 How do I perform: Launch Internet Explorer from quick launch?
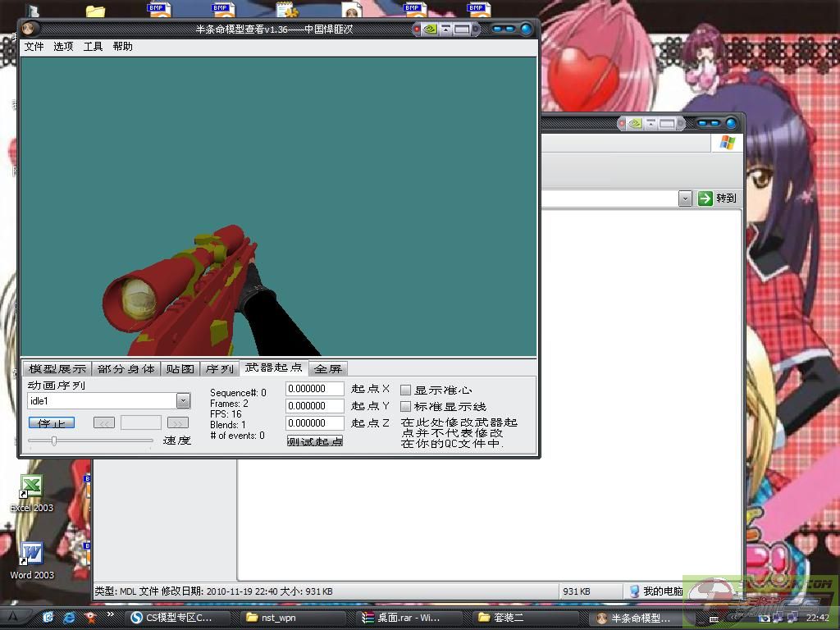[x=70, y=617]
